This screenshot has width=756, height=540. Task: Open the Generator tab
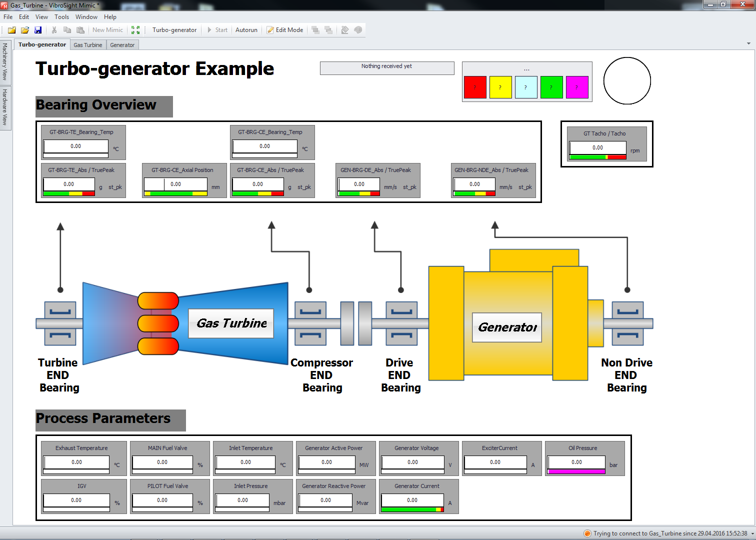(122, 45)
